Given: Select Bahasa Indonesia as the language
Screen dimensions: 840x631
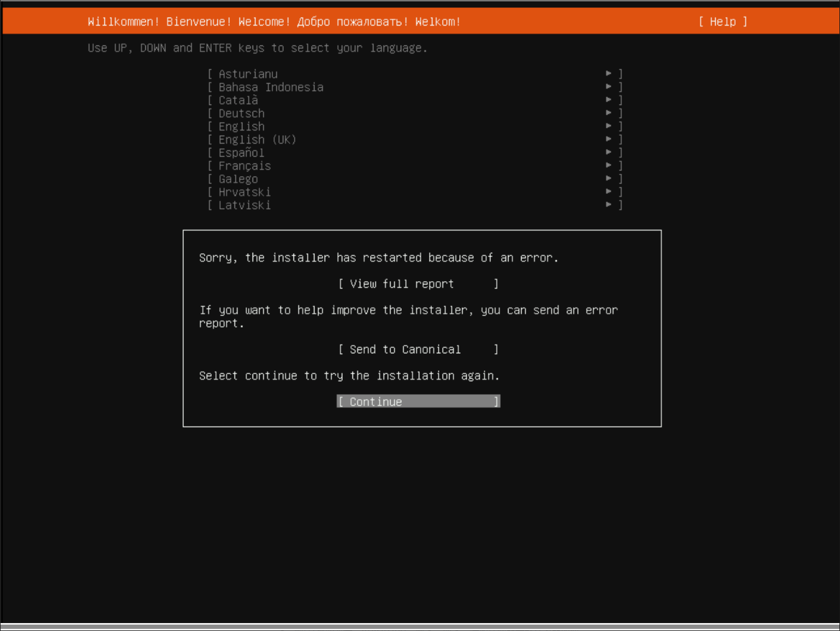Looking at the screenshot, I should [271, 87].
